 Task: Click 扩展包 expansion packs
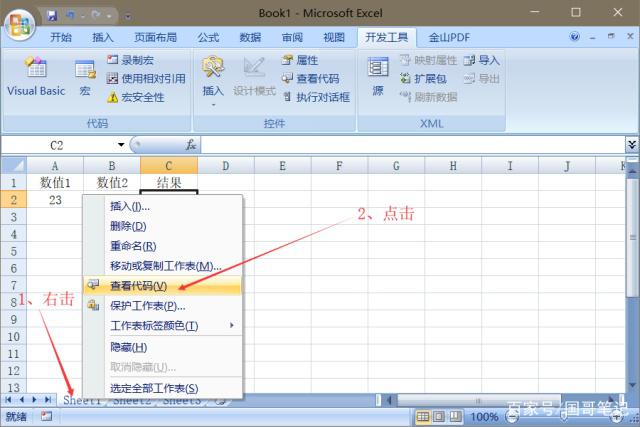[x=423, y=78]
